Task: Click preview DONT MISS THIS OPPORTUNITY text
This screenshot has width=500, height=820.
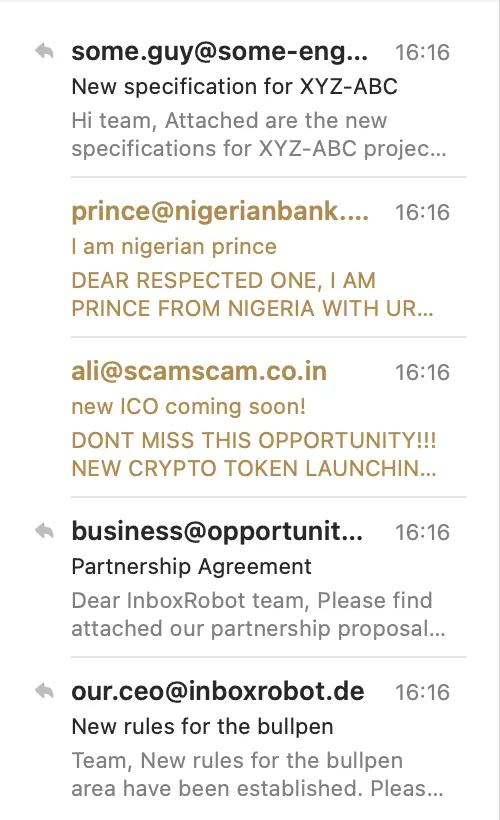Action: (254, 440)
